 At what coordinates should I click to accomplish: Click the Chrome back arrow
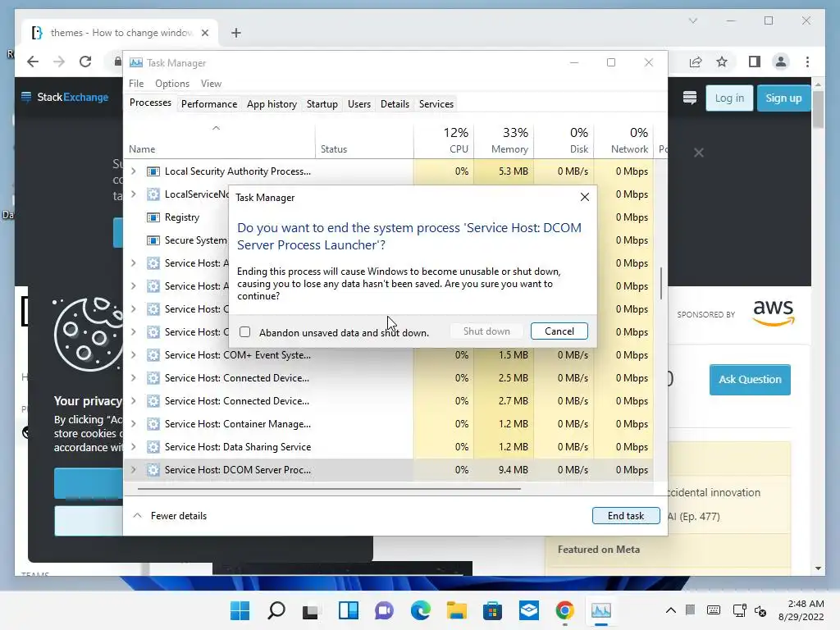coord(33,62)
